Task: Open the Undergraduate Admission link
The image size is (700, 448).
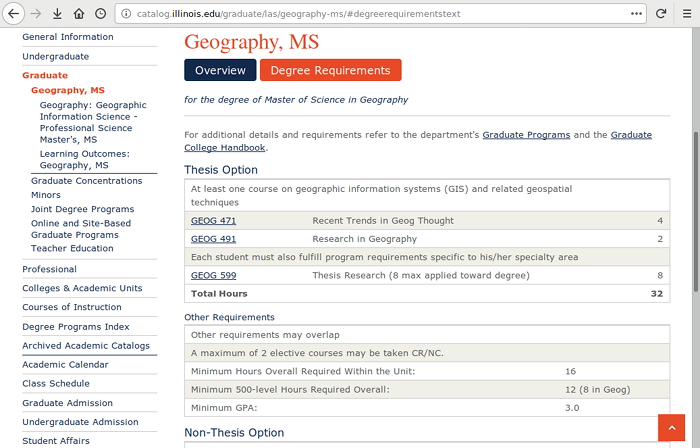Action: (x=80, y=422)
